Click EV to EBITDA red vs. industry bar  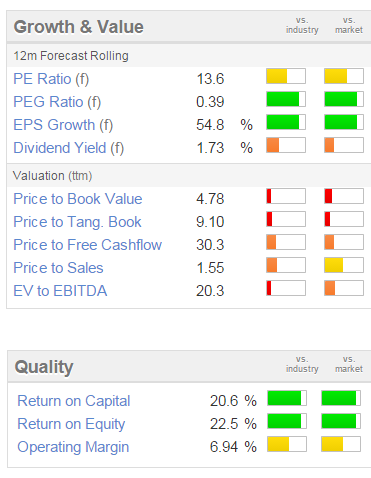coord(286,288)
